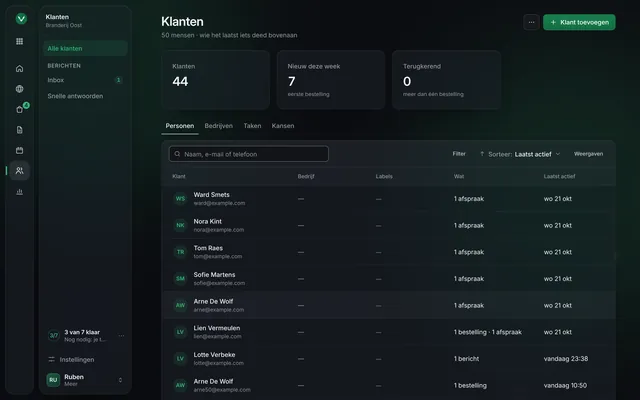Open the Inbox item
The height and width of the screenshot is (400, 640).
[85, 80]
